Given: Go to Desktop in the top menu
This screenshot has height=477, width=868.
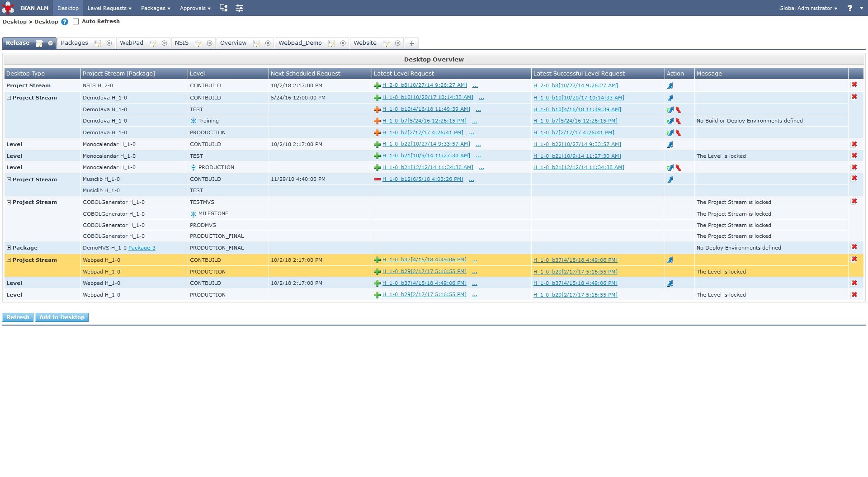Looking at the screenshot, I should click(x=68, y=8).
